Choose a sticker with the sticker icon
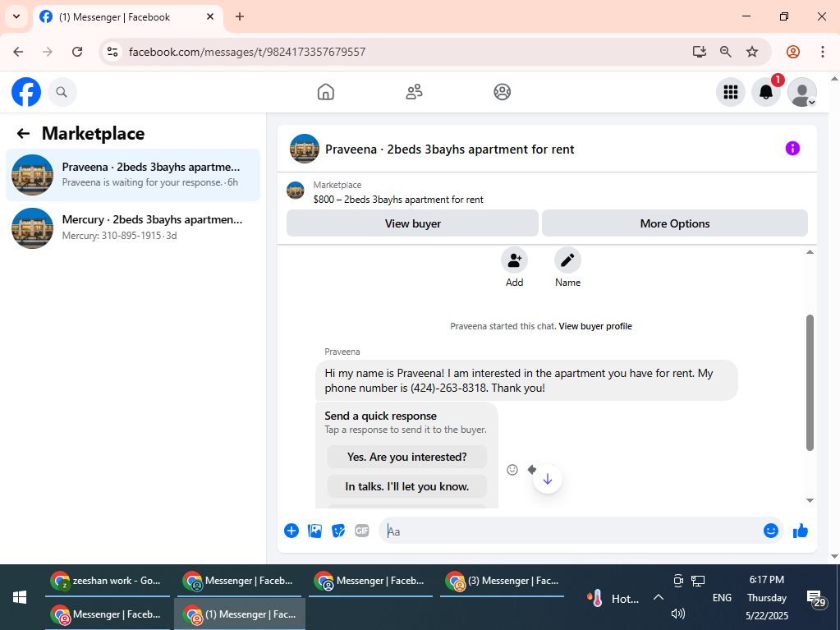 tap(338, 531)
